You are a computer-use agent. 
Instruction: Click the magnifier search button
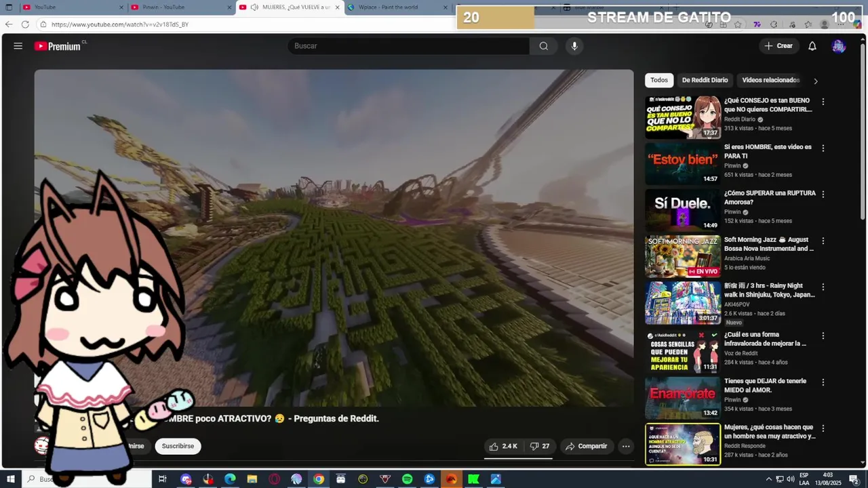(x=543, y=46)
